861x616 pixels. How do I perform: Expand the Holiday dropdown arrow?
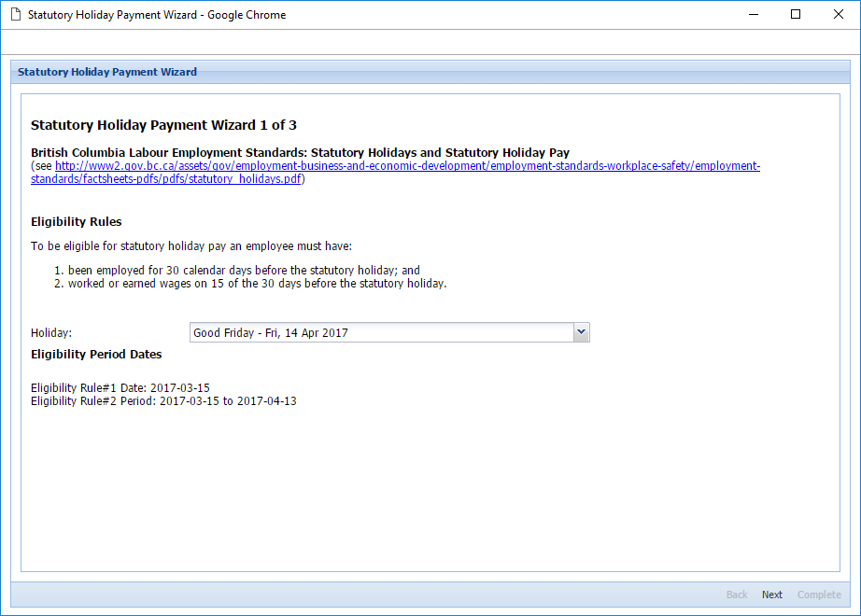tap(581, 332)
